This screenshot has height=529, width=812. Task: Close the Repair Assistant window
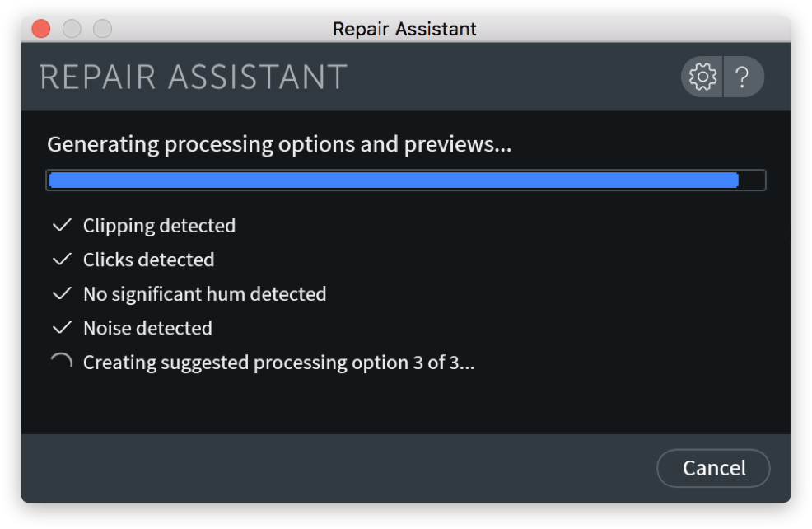point(41,29)
